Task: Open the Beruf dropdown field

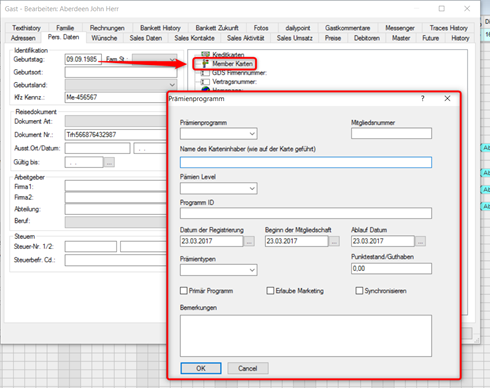Action: click(x=116, y=222)
